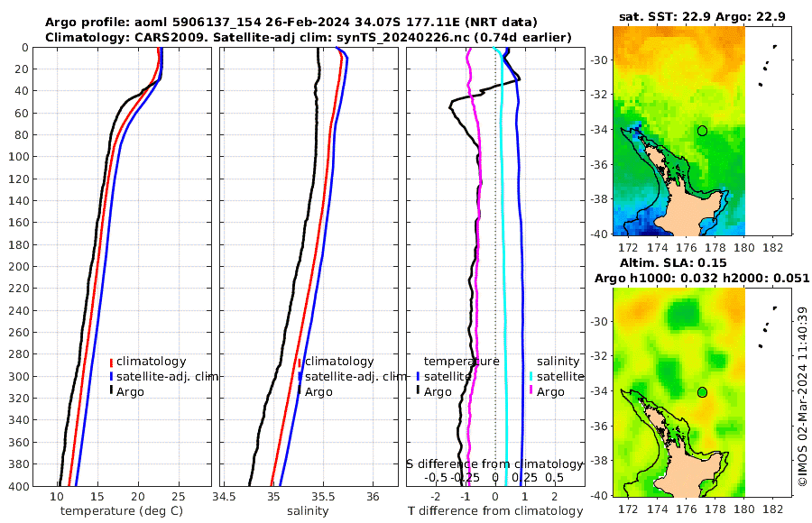Click the magenta salinity Argo legend swatch
Viewport: 812px width, 523px height.
coord(531,391)
